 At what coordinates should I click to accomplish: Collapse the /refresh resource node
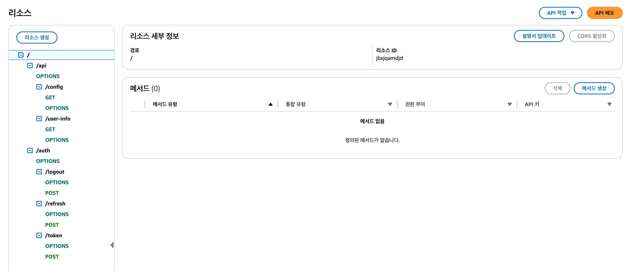(x=39, y=204)
